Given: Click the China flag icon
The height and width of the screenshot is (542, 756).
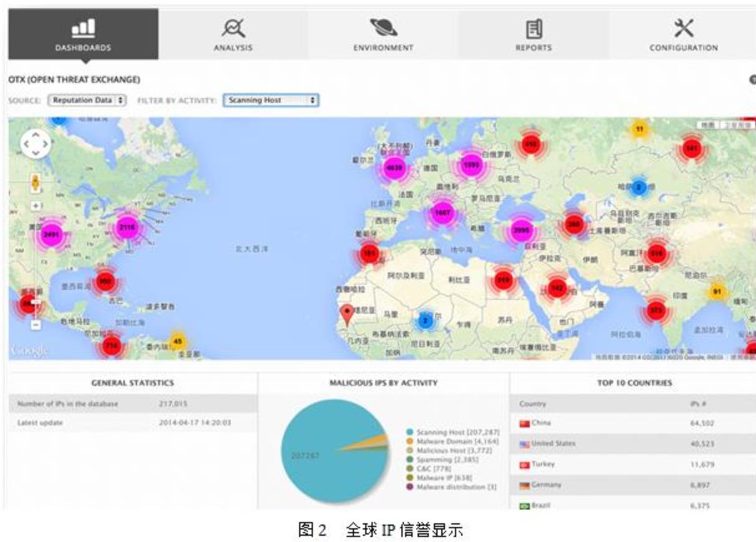Looking at the screenshot, I should click(x=524, y=423).
